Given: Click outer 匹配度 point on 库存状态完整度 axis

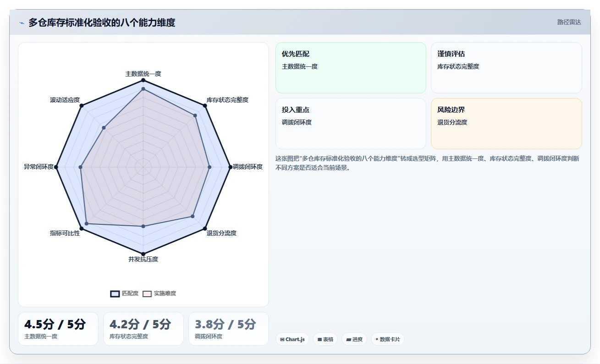Looking at the screenshot, I should pyautogui.click(x=205, y=106).
